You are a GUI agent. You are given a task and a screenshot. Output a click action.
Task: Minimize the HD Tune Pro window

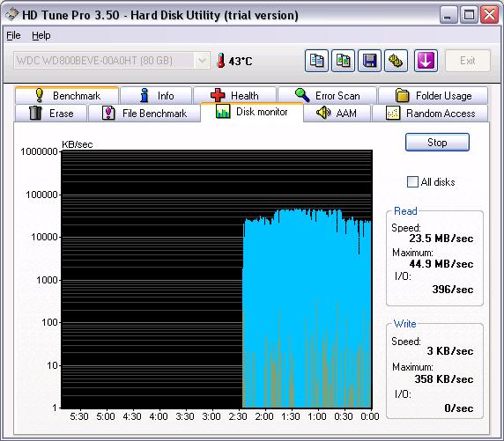click(448, 15)
